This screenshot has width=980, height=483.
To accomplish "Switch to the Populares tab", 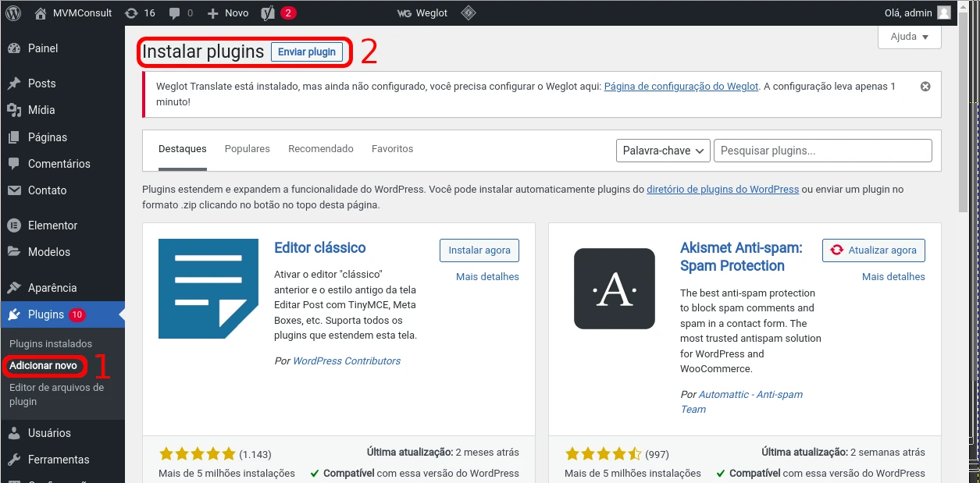I will tap(247, 149).
